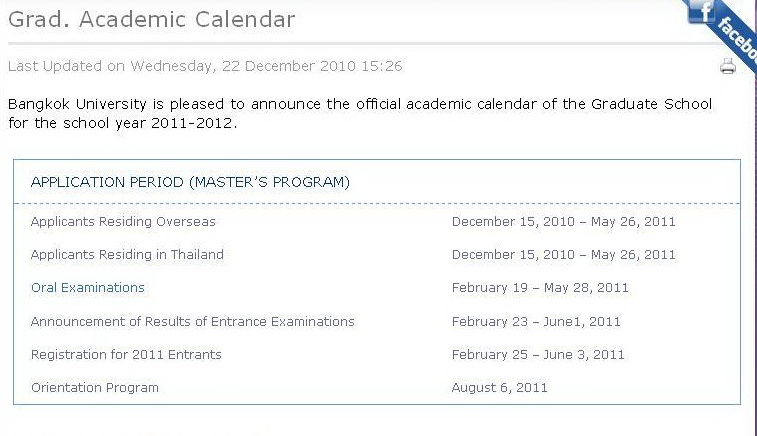Click the Bangkok University announcement paragraph

(360, 113)
